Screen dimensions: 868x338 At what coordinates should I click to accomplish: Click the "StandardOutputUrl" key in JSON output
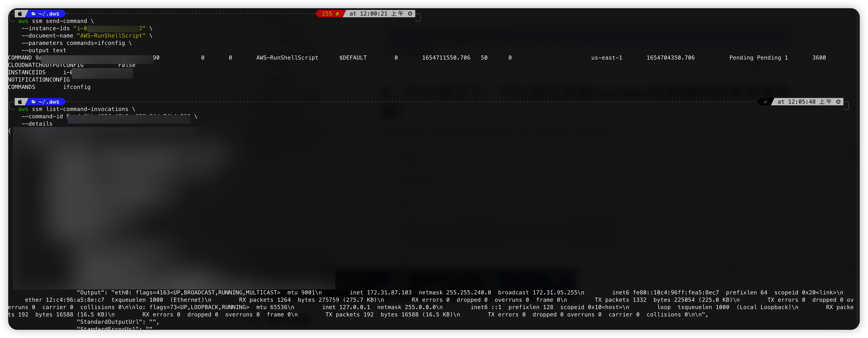[x=109, y=322]
